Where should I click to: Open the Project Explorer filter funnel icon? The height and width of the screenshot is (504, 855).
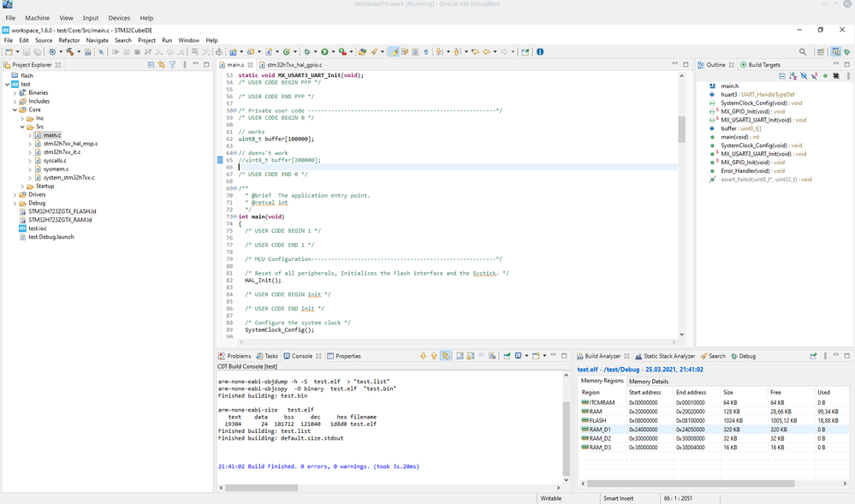coord(172,64)
